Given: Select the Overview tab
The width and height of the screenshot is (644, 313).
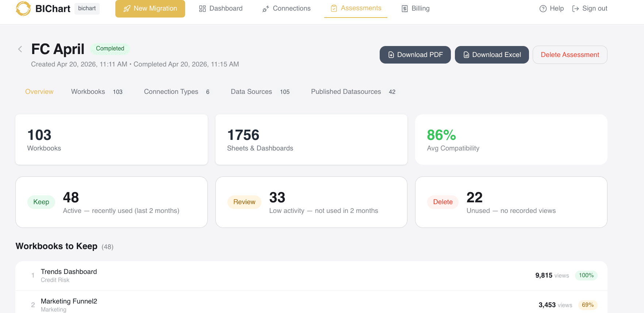Looking at the screenshot, I should [x=39, y=92].
